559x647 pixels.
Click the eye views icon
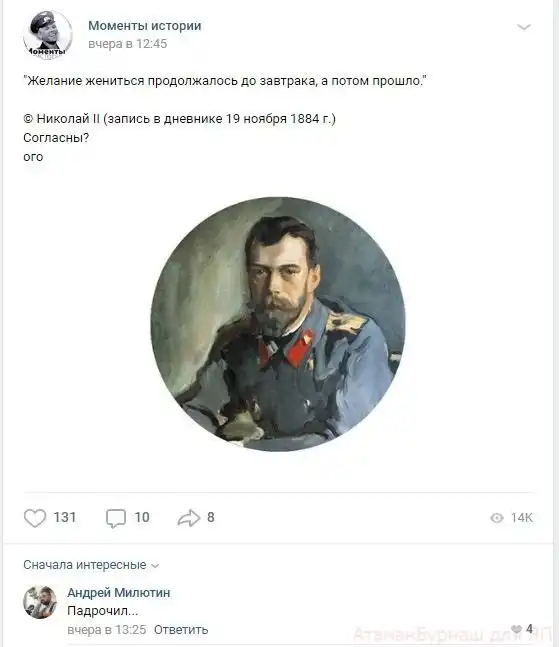(497, 518)
